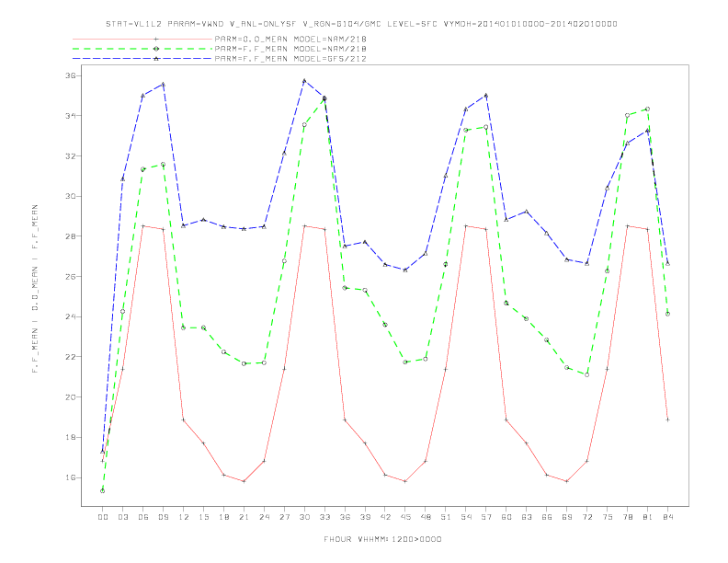Click red observed plus marker at hour 21

coord(244,481)
